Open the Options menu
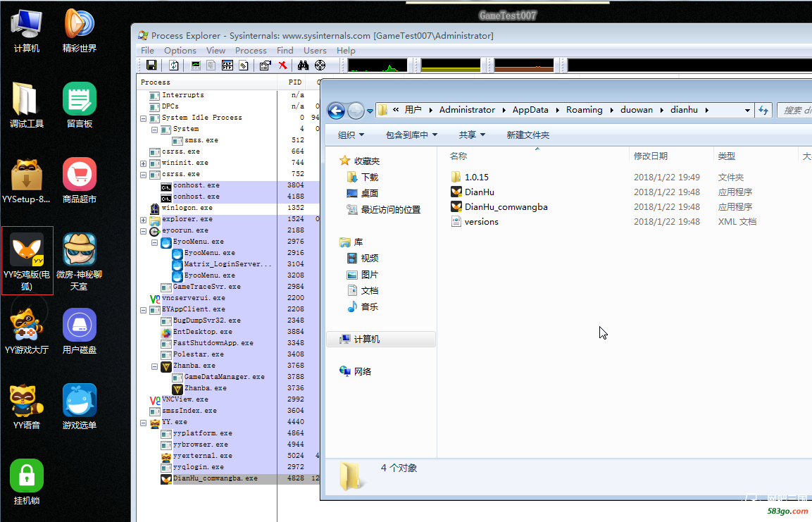Viewport: 812px width, 522px height. coord(180,50)
